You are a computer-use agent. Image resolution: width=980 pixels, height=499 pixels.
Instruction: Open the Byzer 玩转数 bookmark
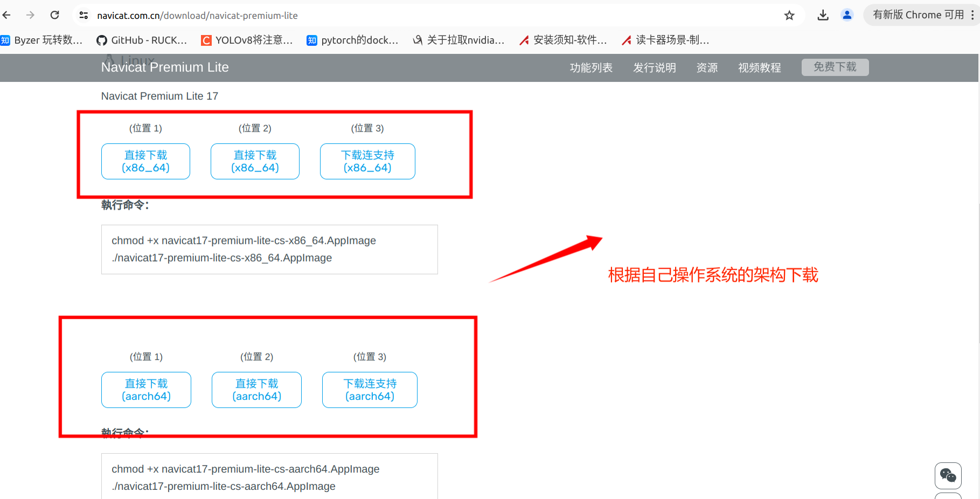click(42, 40)
